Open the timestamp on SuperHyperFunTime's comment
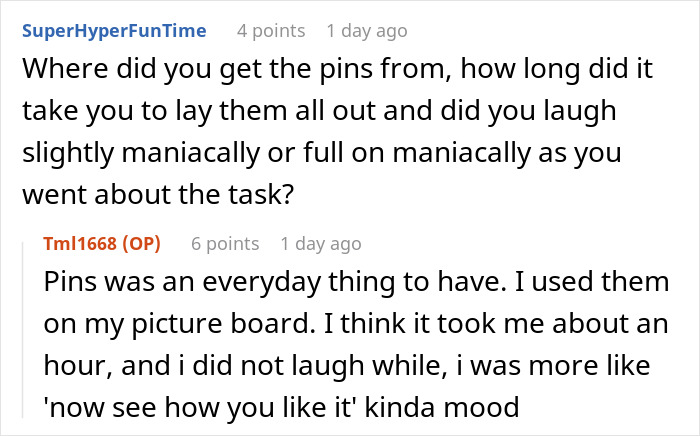The image size is (700, 436). pyautogui.click(x=367, y=31)
